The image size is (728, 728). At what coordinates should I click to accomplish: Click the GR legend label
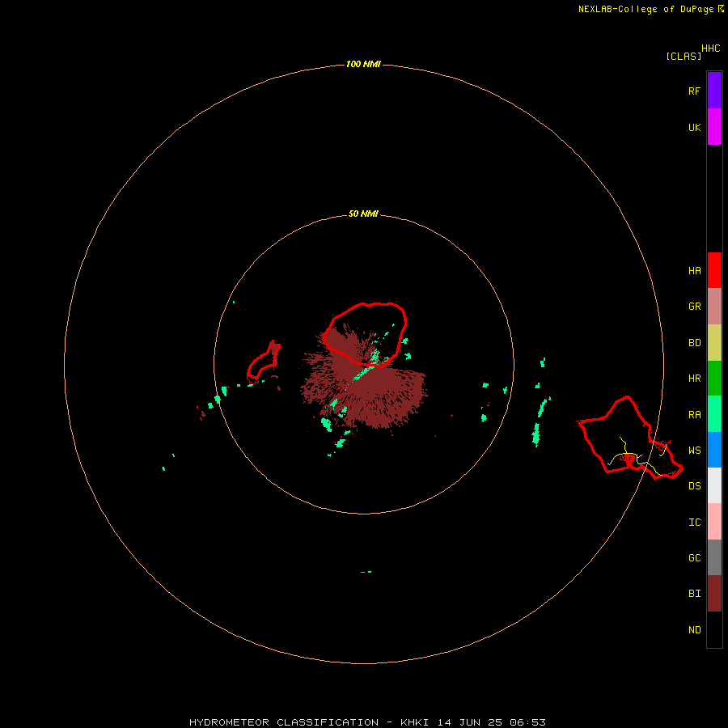pos(694,307)
